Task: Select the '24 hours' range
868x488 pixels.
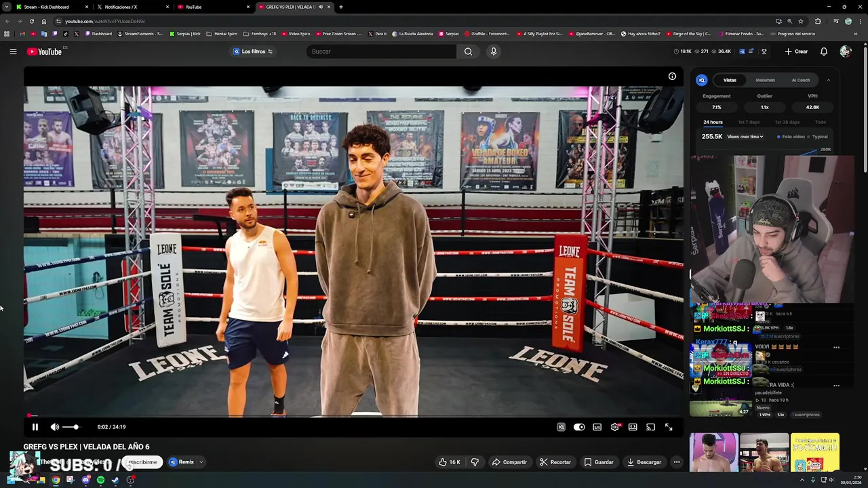Action: point(713,122)
